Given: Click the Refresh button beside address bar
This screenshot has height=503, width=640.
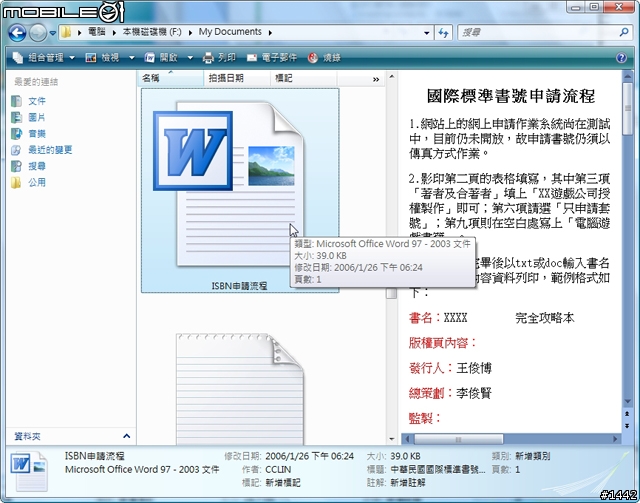Looking at the screenshot, I should (x=443, y=33).
